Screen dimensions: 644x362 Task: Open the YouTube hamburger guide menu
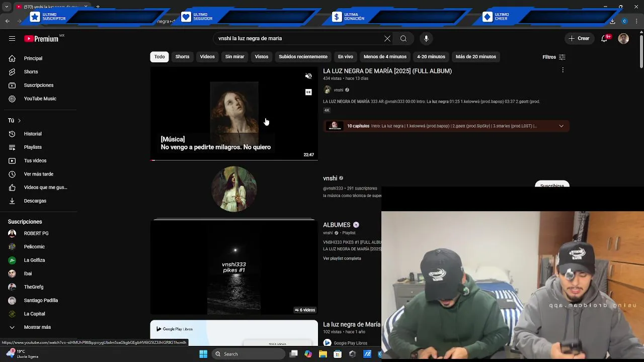12,38
